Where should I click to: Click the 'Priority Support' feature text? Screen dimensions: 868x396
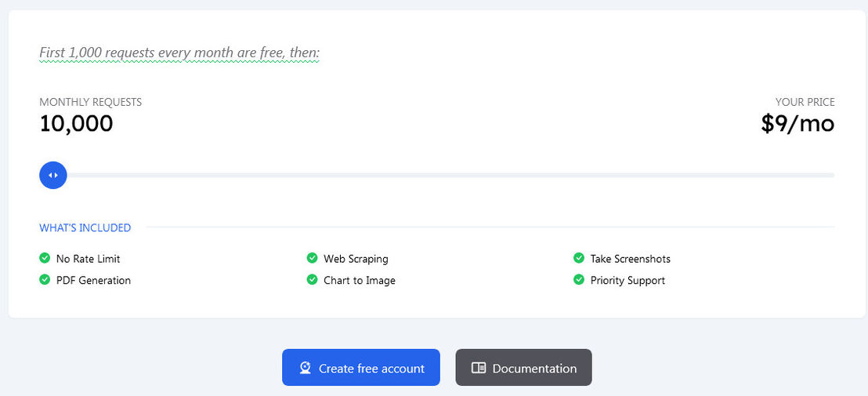click(627, 280)
